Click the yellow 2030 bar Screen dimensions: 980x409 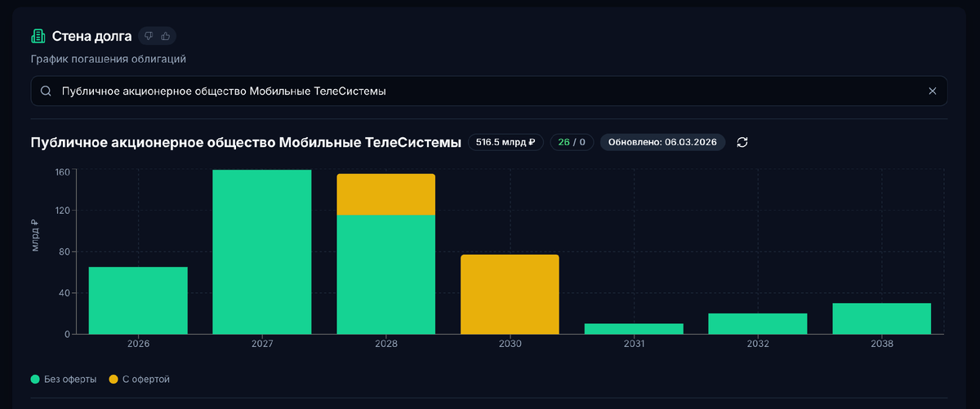pos(510,294)
